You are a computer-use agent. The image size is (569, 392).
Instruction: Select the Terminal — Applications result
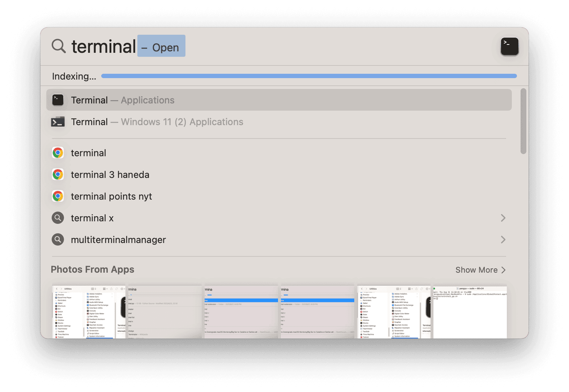[279, 100]
